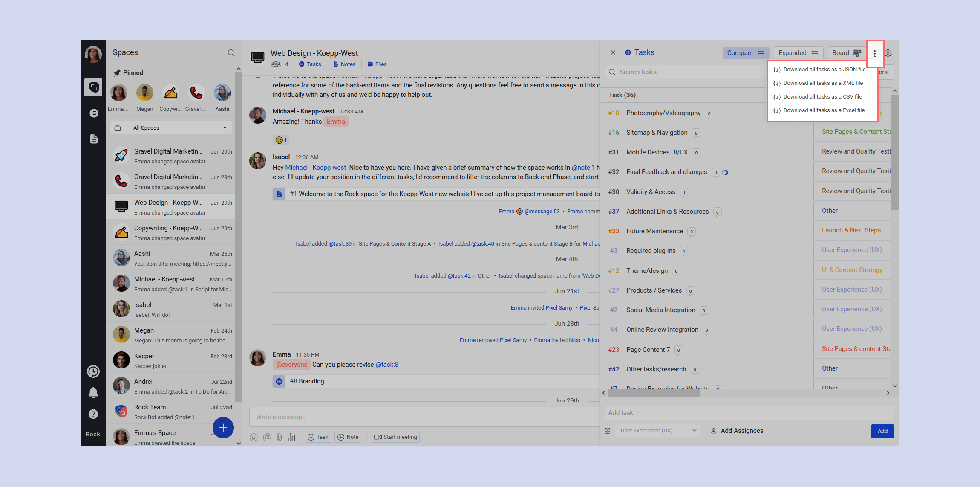Choose Download all tasks as JSON file
980x487 pixels.
pos(824,70)
